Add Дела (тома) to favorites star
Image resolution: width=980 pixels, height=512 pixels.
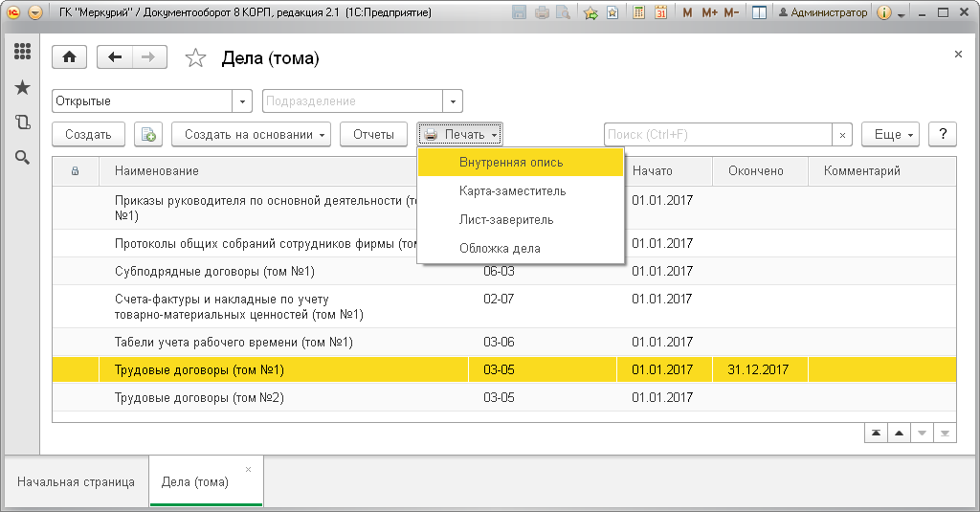click(195, 58)
